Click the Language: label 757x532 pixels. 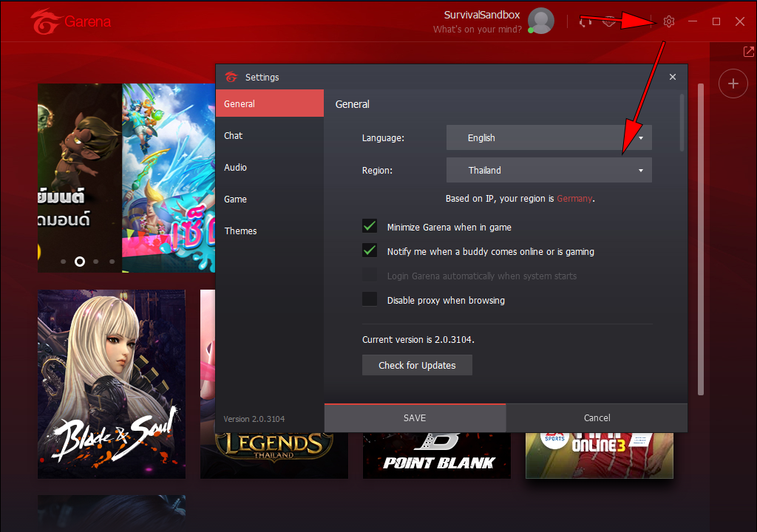pos(384,138)
